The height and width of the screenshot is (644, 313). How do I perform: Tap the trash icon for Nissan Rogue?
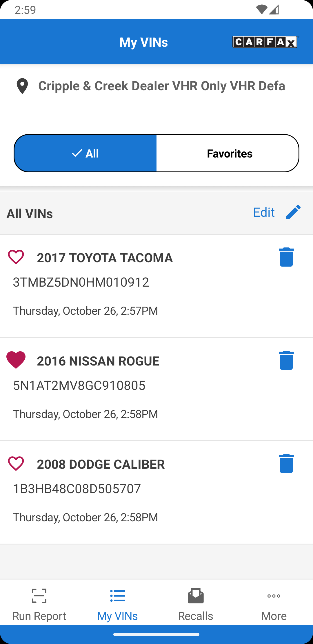pos(286,360)
